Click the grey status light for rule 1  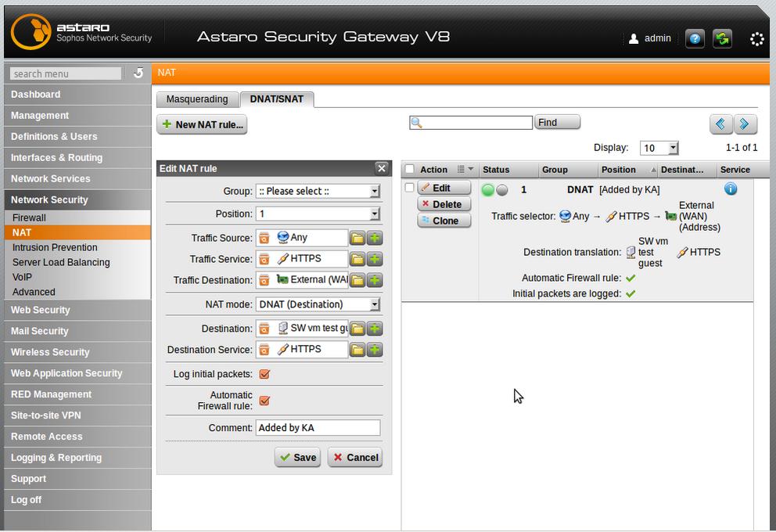pos(502,190)
